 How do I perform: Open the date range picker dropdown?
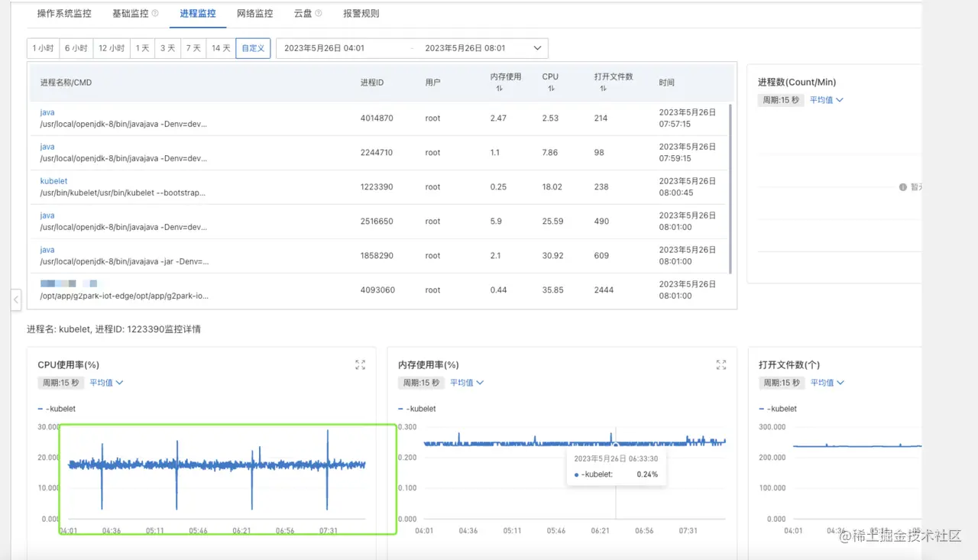click(x=537, y=47)
